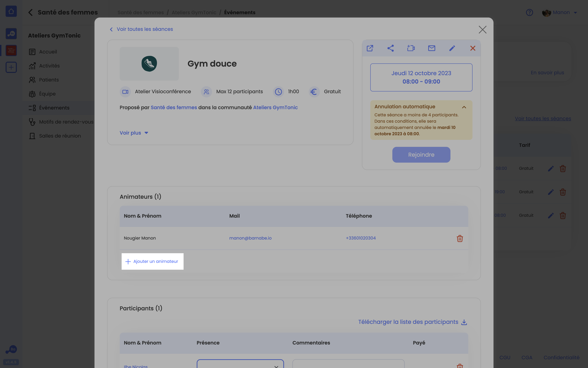This screenshot has width=588, height=368.
Task: Open the Ateliers GymTonic community link
Action: (x=275, y=107)
